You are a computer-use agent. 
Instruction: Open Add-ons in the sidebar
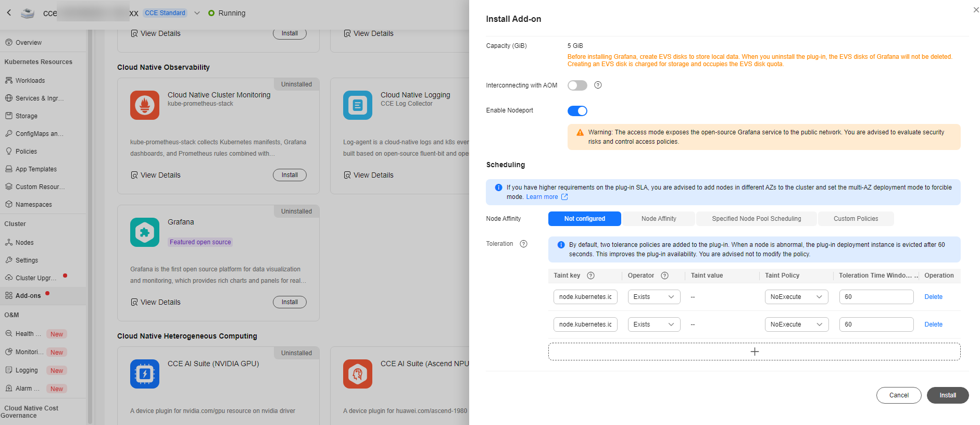[28, 296]
